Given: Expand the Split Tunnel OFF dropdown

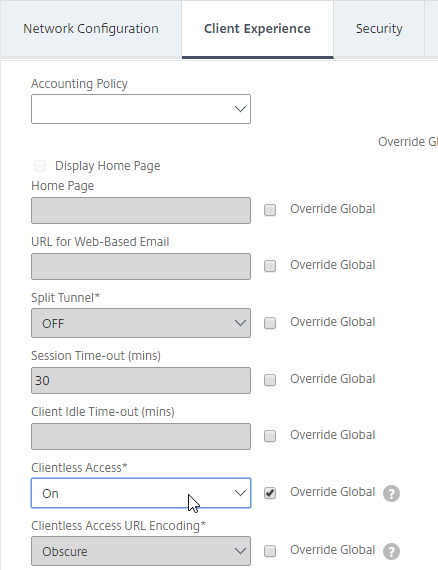Looking at the screenshot, I should coord(141,323).
